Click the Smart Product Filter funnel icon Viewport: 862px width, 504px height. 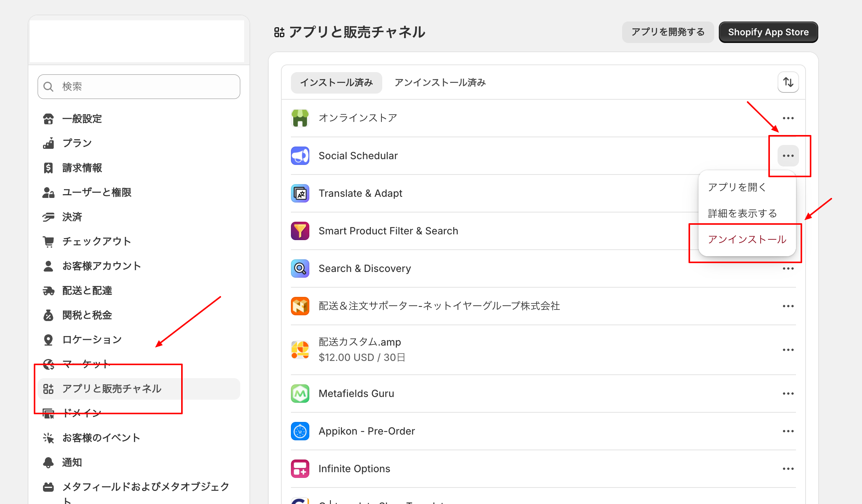[x=300, y=231]
